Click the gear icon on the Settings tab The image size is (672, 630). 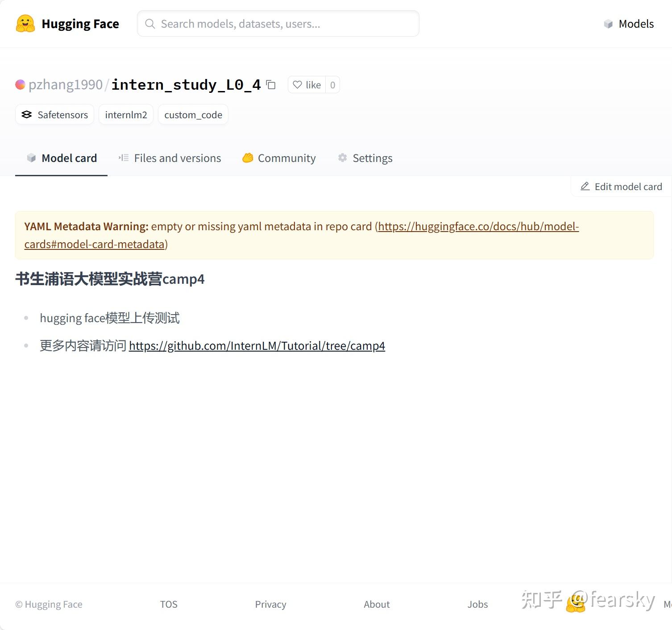(342, 157)
